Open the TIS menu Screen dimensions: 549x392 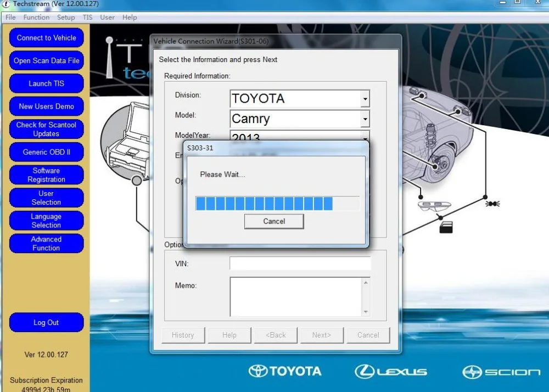point(87,17)
